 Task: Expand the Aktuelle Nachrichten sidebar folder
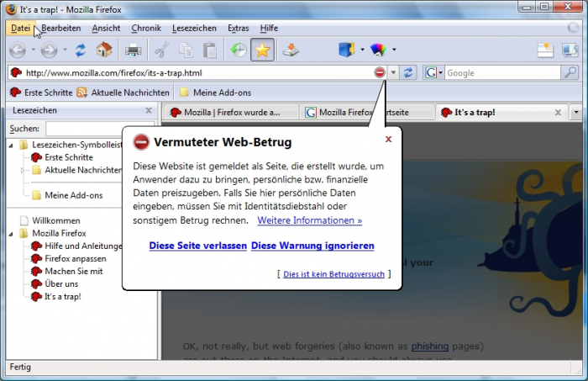point(23,170)
